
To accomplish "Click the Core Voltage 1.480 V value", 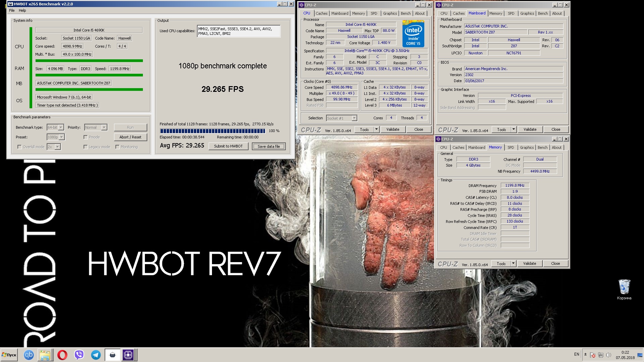I will pyautogui.click(x=384, y=43).
